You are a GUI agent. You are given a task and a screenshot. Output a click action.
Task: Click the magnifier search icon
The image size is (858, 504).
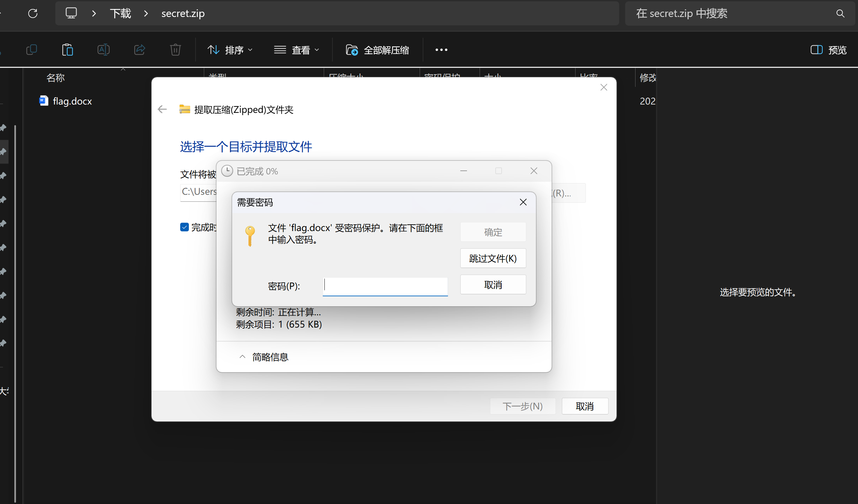(840, 14)
